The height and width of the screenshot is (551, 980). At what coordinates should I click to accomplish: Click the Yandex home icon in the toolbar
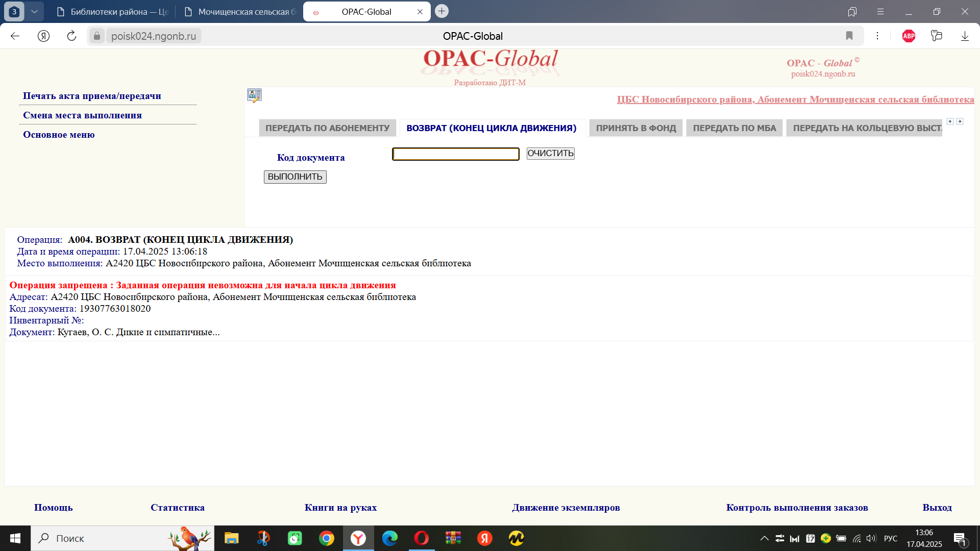(44, 36)
